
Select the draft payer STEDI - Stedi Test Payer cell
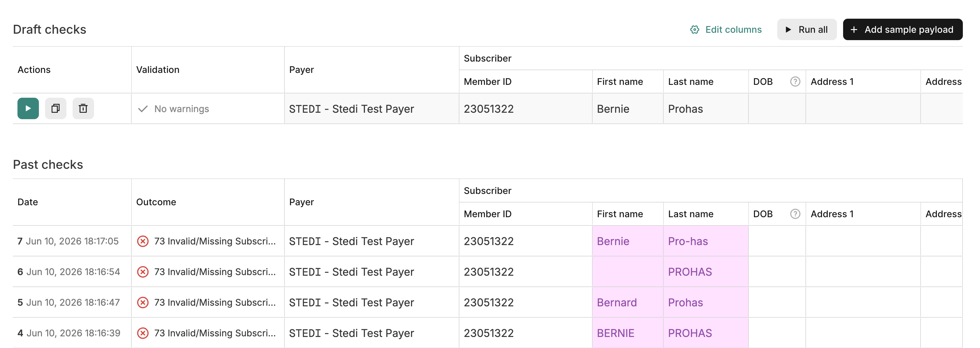[x=372, y=109]
